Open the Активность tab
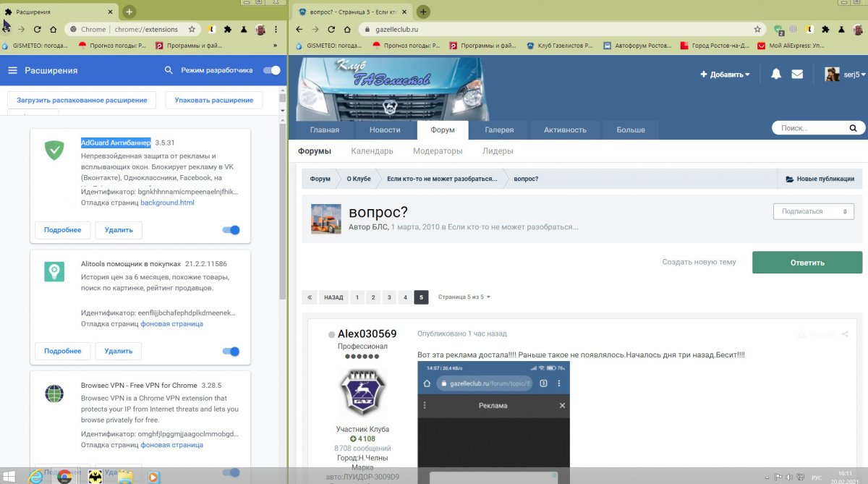 (566, 130)
